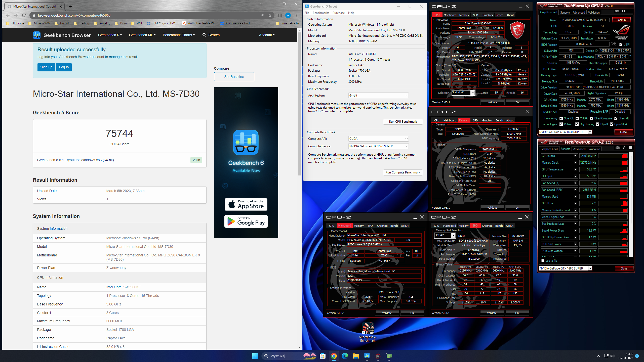The width and height of the screenshot is (644, 362).
Task: Click Download on the App Store badge
Action: (x=246, y=204)
